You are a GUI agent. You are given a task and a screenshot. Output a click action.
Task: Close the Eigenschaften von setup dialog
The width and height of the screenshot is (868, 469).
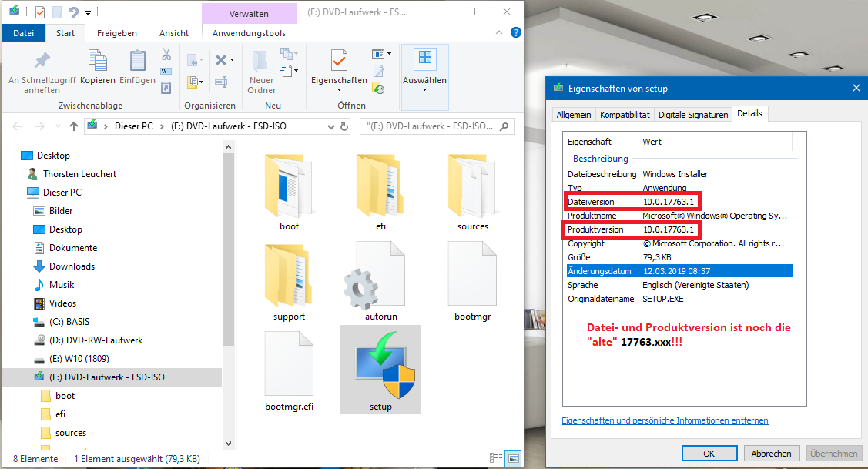(x=856, y=88)
